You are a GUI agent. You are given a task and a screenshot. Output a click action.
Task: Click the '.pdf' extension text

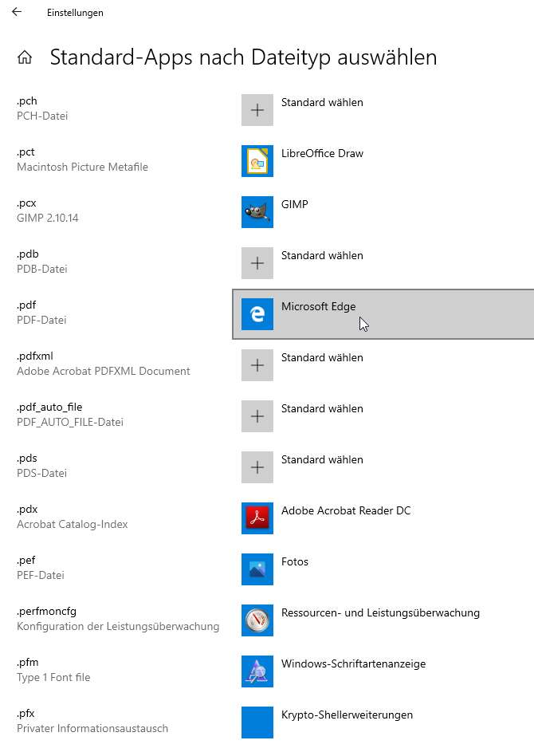(x=26, y=305)
